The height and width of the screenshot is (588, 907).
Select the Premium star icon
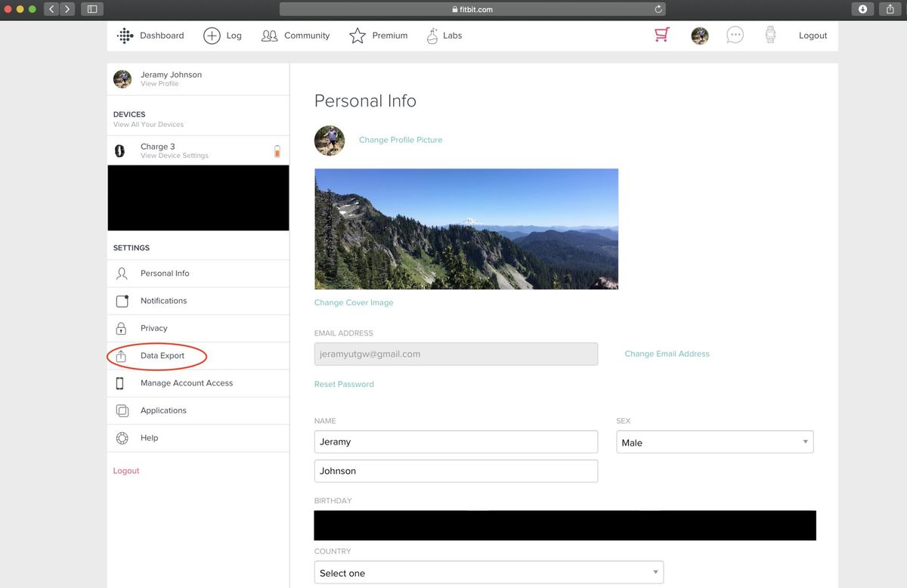click(x=357, y=35)
